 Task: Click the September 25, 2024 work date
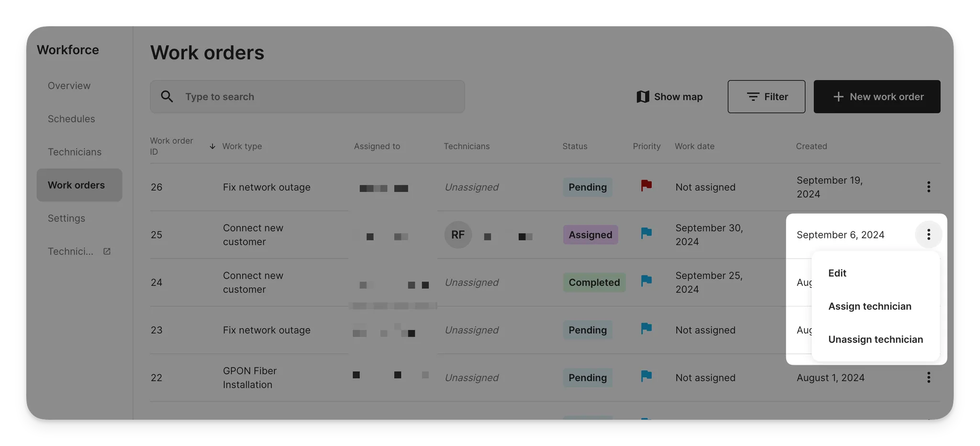(x=709, y=283)
